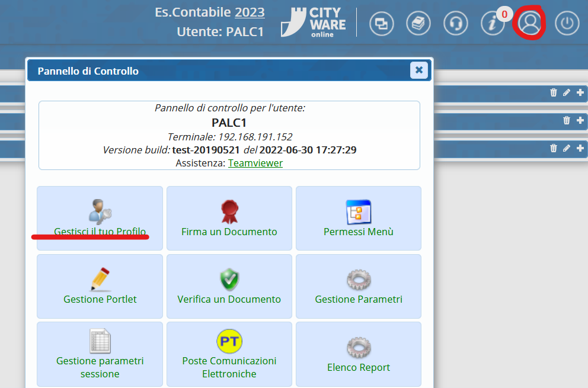Screen dimensions: 588x388
Task: Click the Terminale: 192.168.191.152 text
Action: tap(230, 137)
